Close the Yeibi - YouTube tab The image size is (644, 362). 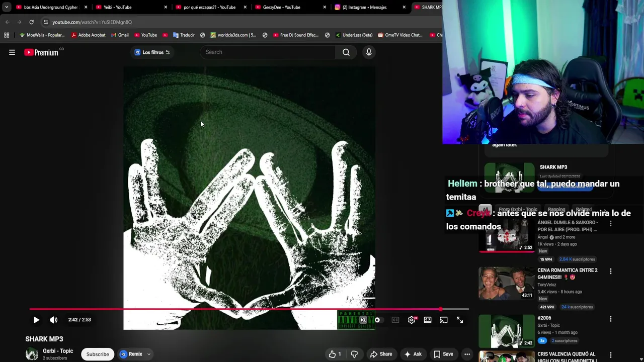[166, 7]
